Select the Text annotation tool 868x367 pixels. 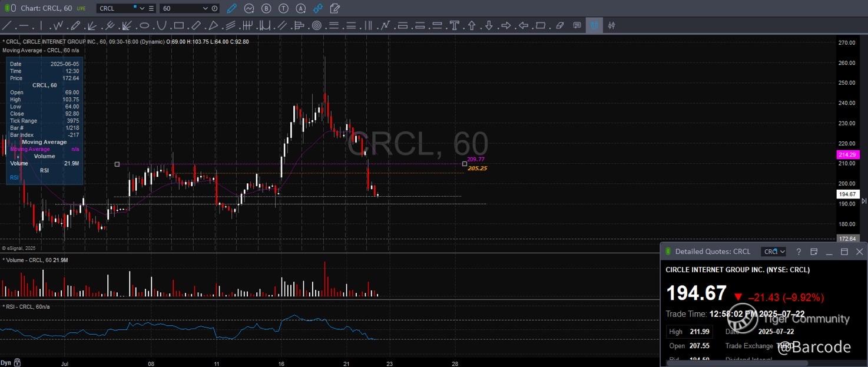pyautogui.click(x=454, y=25)
